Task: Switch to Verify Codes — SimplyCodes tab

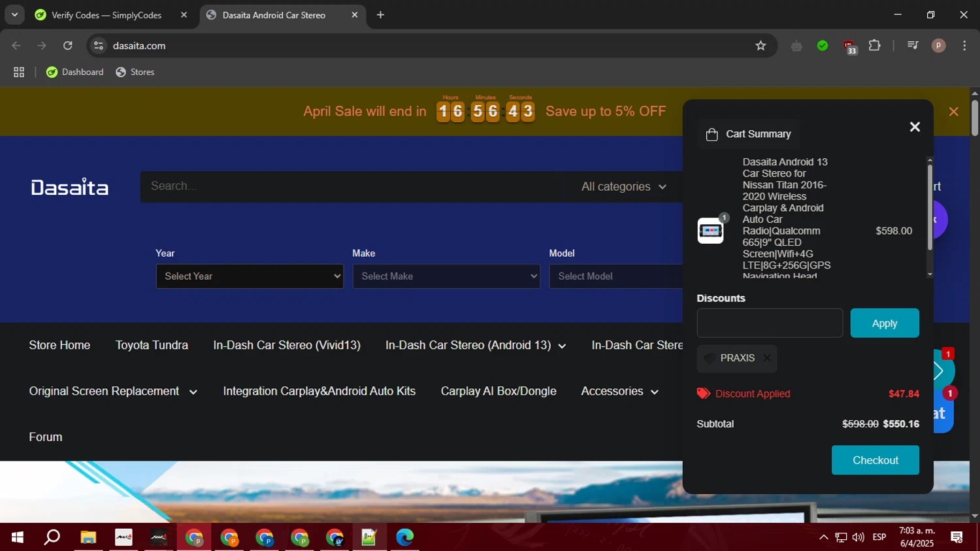Action: [106, 15]
